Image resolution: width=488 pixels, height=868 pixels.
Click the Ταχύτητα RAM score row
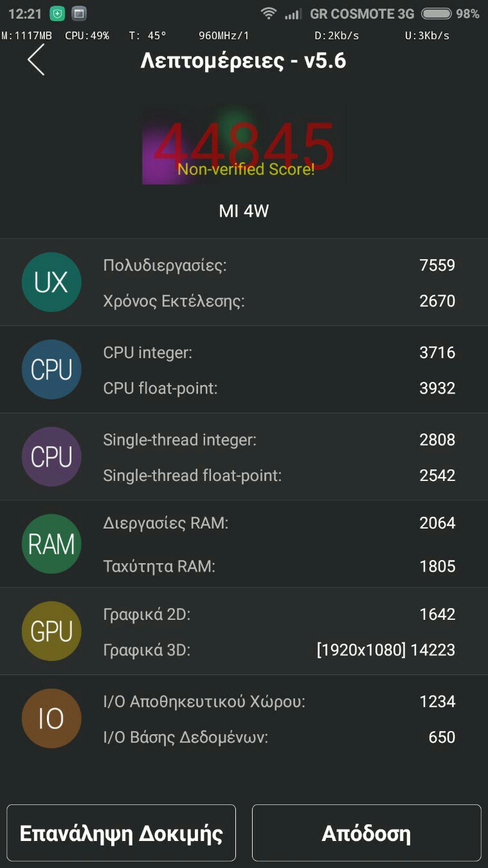click(279, 566)
